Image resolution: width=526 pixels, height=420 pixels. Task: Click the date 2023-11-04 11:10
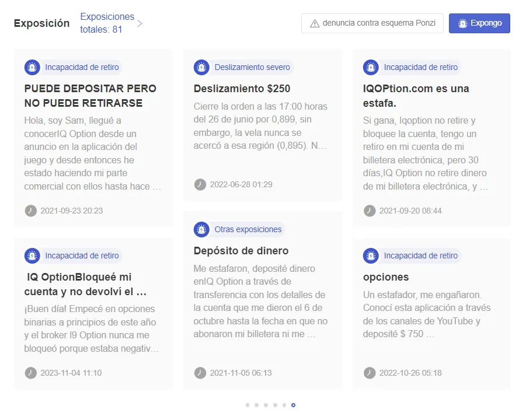pyautogui.click(x=71, y=373)
